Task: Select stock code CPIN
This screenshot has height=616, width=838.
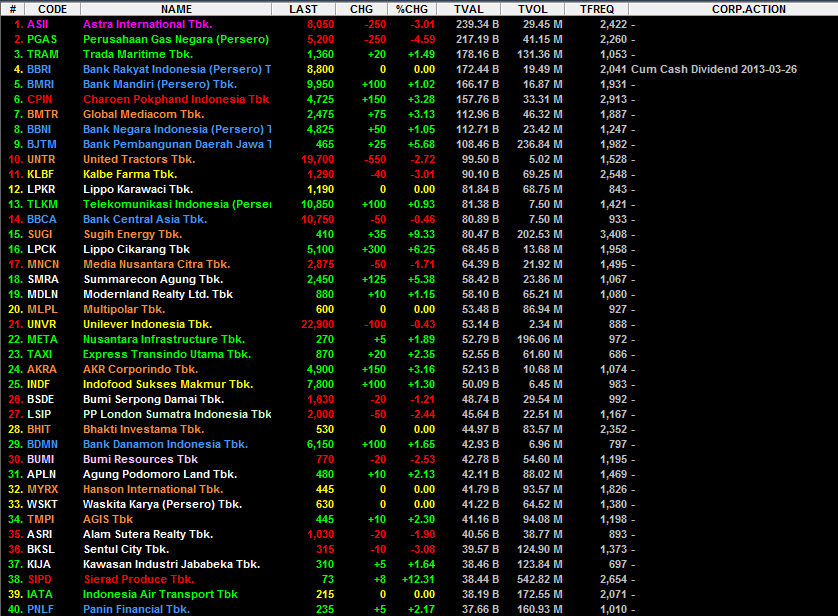Action: 40,99
